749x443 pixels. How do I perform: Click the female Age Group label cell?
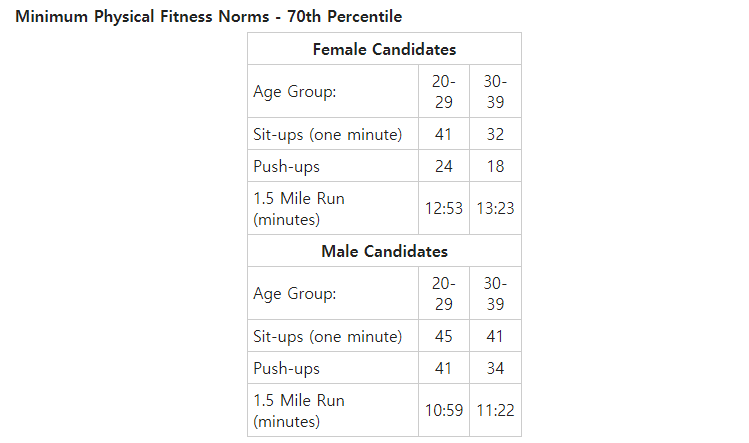click(x=333, y=91)
